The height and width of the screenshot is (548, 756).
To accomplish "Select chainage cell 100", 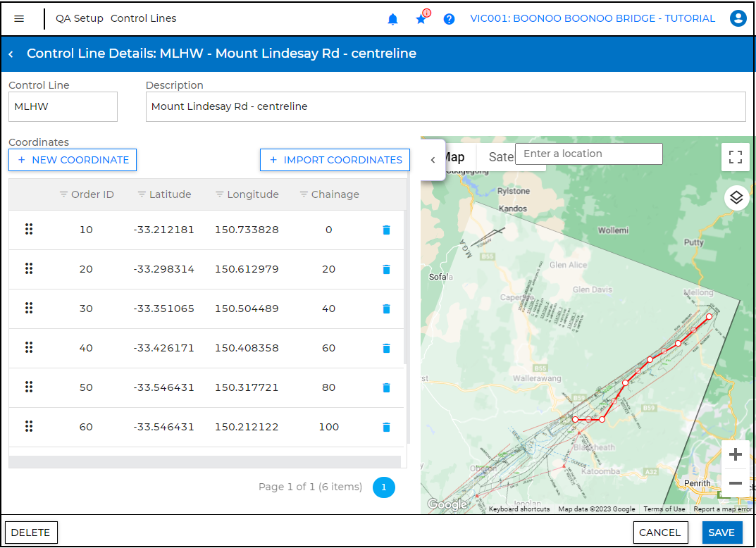I will pos(329,428).
